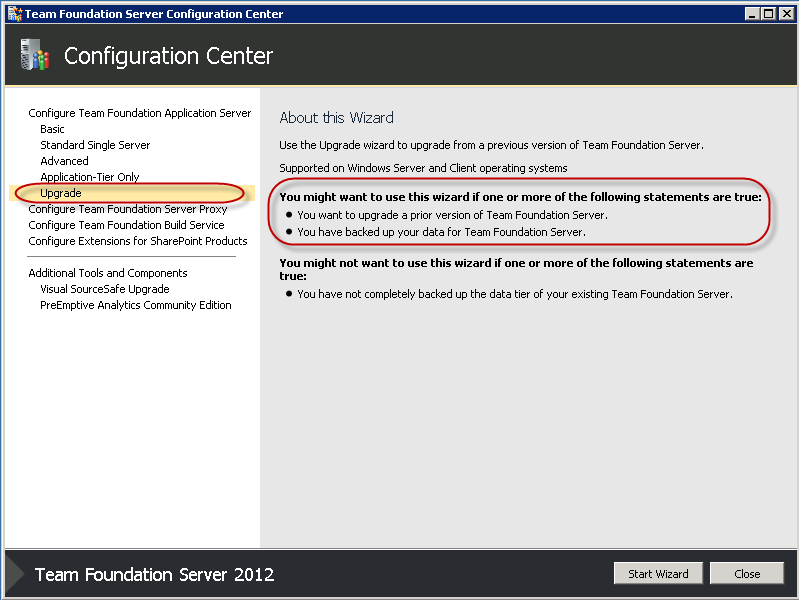Select Application-Tier Only wizard
This screenshot has width=799, height=600.
click(x=90, y=177)
